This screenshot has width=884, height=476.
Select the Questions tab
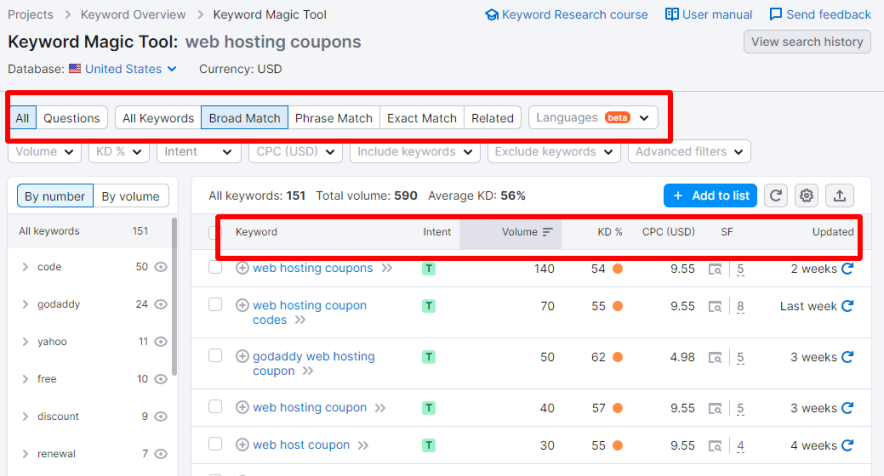(72, 118)
